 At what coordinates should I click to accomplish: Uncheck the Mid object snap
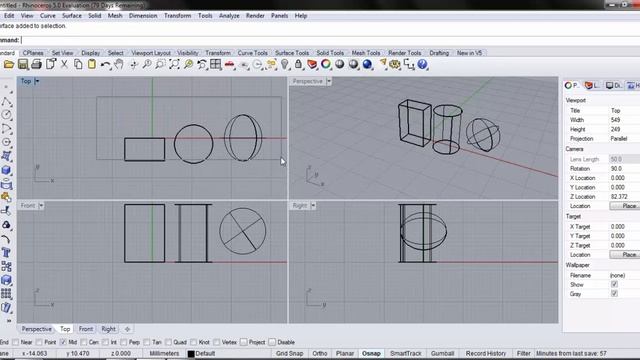pyautogui.click(x=63, y=342)
